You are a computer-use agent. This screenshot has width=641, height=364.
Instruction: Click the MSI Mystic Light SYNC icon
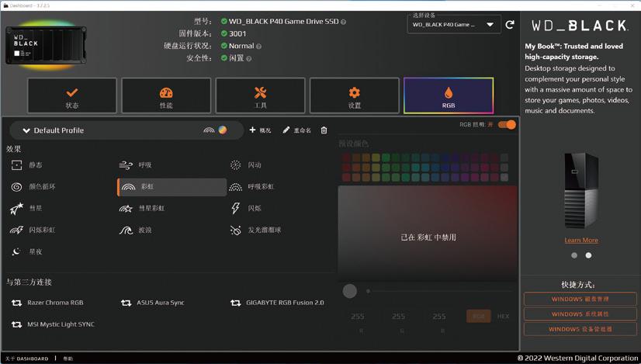[x=16, y=324]
